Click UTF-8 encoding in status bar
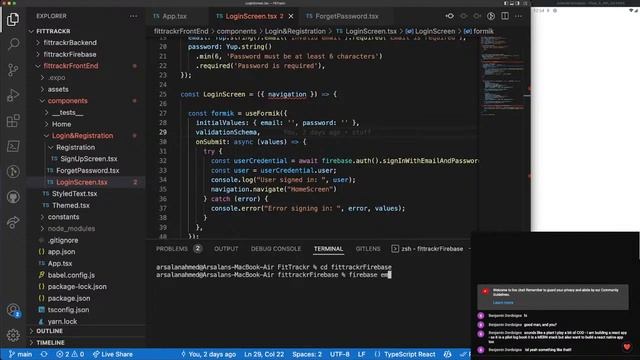This screenshot has height=360, width=640. pos(340,354)
